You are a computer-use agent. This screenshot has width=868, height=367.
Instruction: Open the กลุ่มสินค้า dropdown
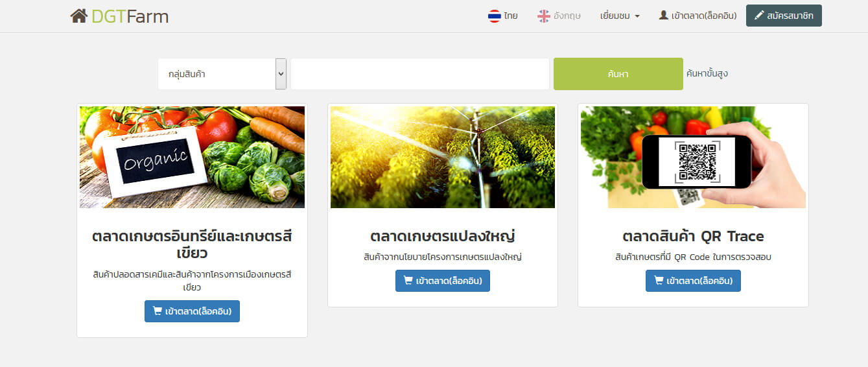222,74
